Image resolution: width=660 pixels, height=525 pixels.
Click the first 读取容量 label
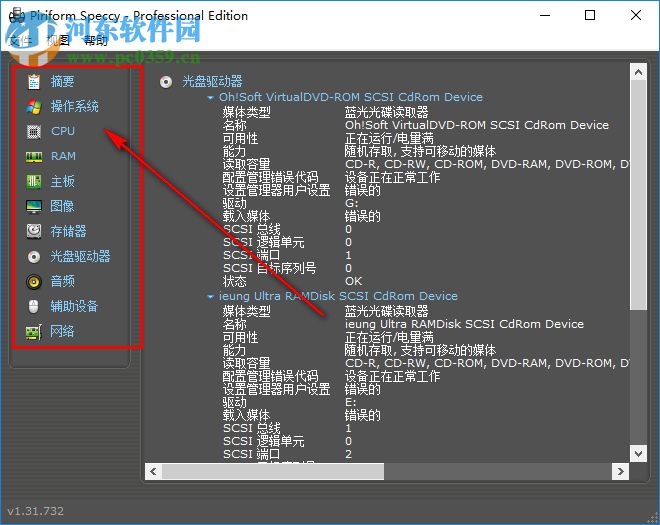pyautogui.click(x=247, y=164)
